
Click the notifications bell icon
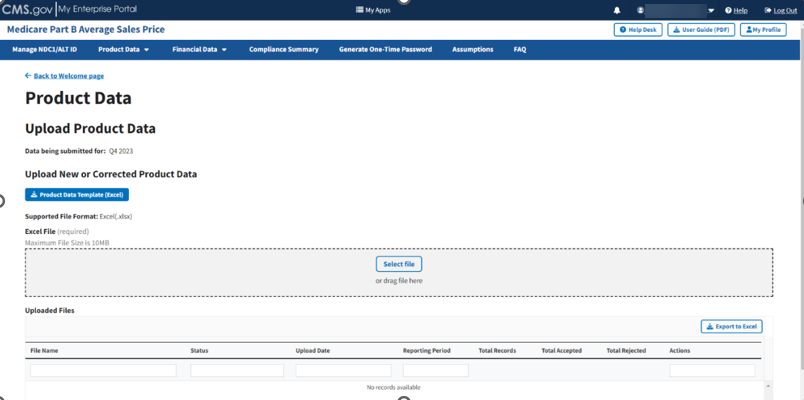[617, 10]
